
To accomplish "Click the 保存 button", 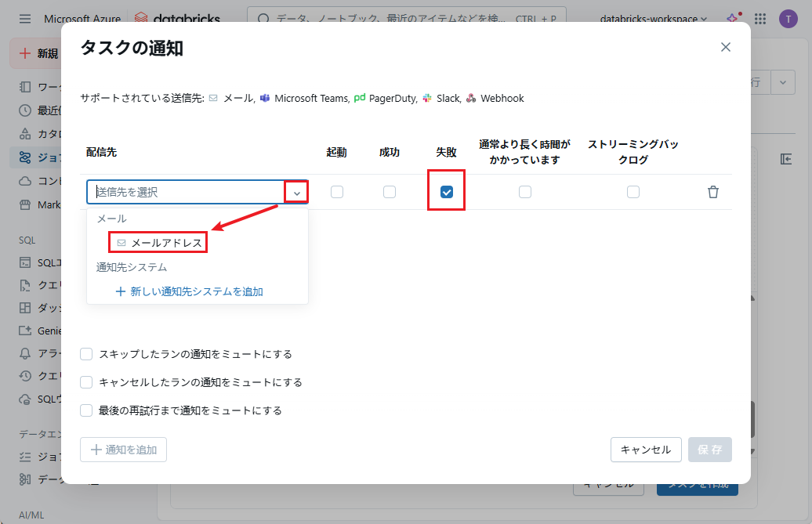I will (710, 450).
